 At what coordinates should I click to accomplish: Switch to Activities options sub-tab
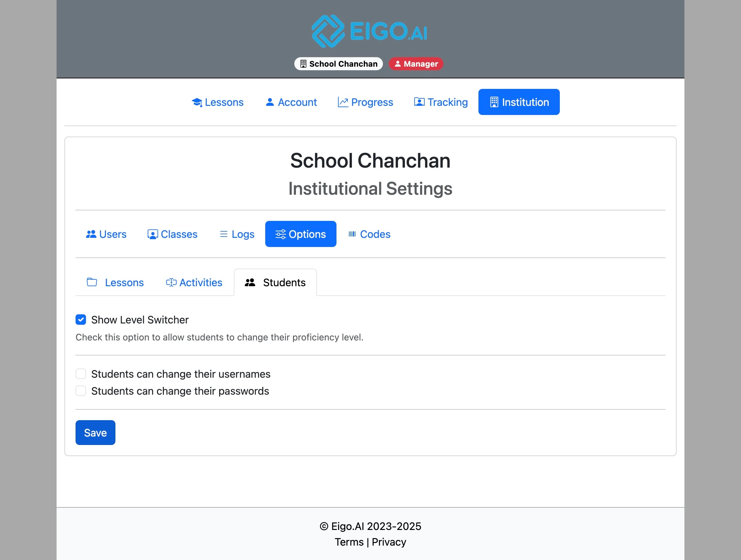point(194,283)
